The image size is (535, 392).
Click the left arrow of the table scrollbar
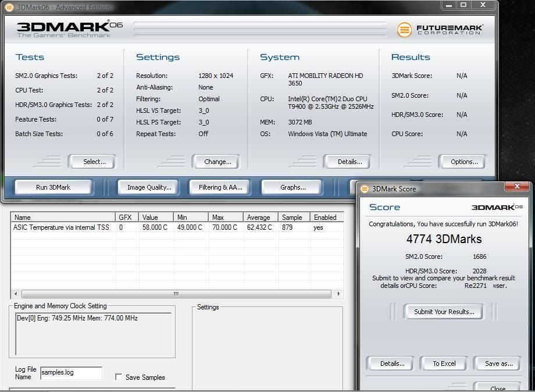coord(16,294)
